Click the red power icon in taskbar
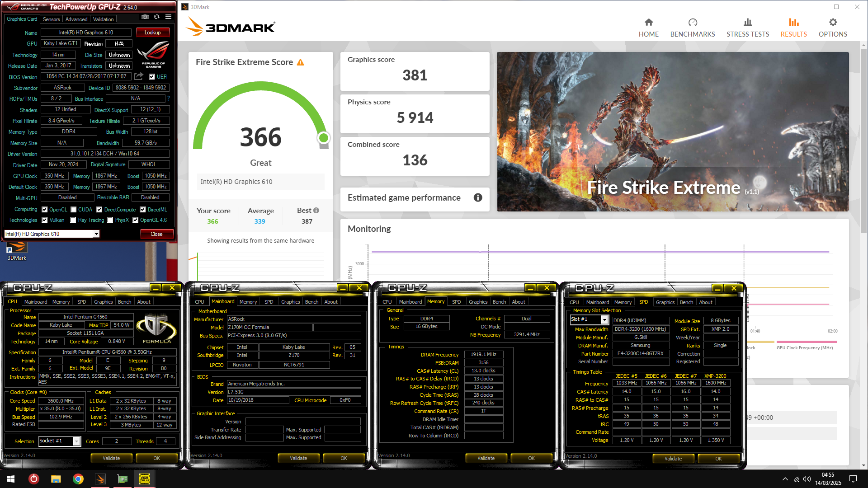868x488 pixels. point(33,479)
